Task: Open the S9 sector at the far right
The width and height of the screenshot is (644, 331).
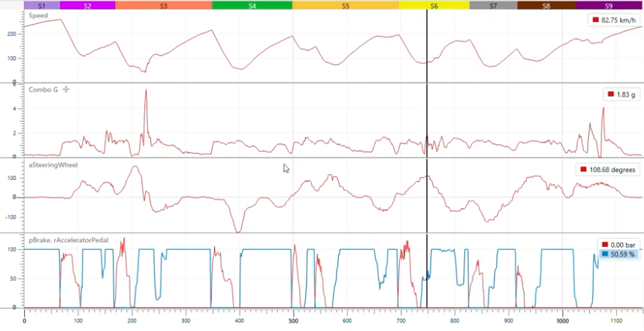Action: 607,5
